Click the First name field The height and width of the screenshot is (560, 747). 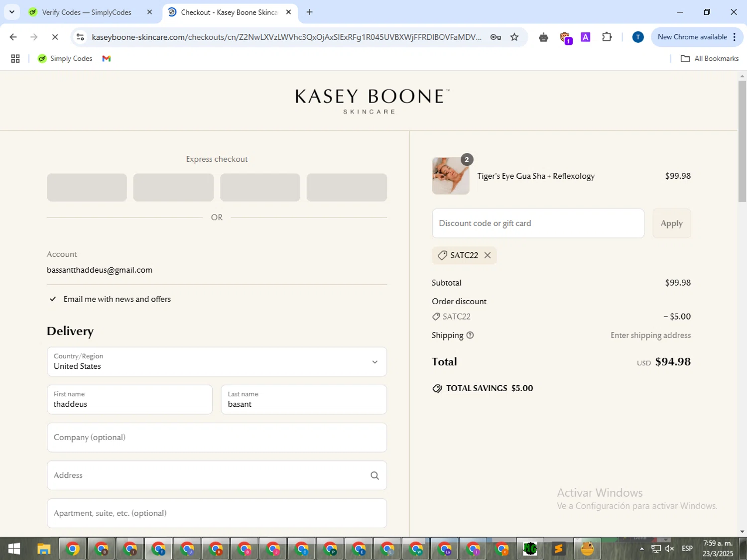point(129,400)
